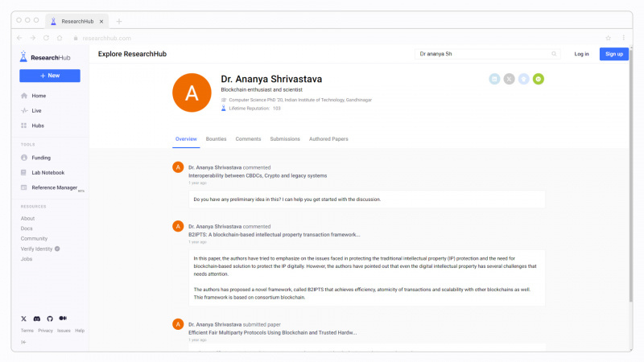The image size is (644, 362).
Task: Close the ResearchHub browser tab
Action: (101, 22)
